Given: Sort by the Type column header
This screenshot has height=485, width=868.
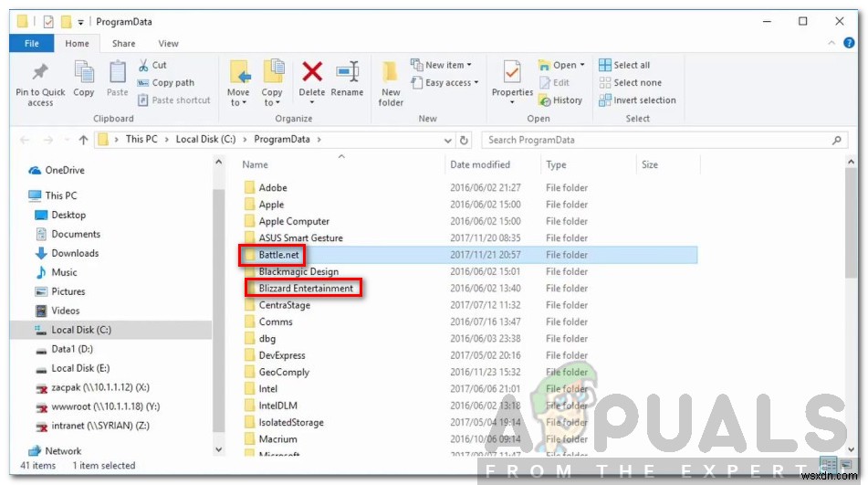Looking at the screenshot, I should pos(556,164).
